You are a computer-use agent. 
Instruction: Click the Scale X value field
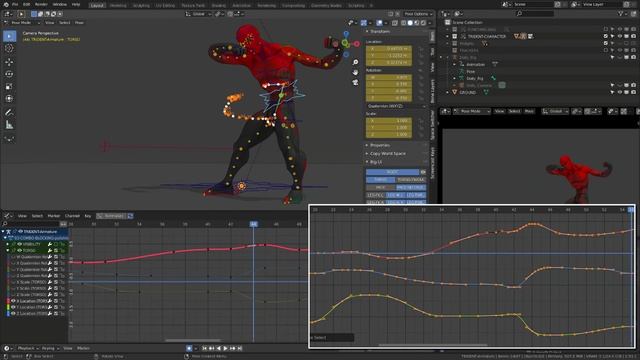point(389,121)
